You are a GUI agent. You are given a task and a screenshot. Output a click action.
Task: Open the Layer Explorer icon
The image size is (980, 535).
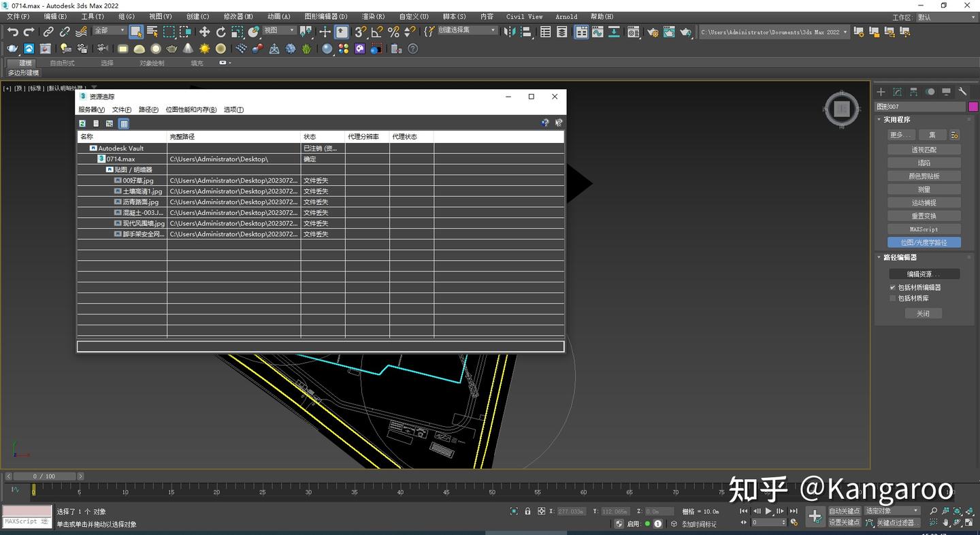click(x=562, y=32)
